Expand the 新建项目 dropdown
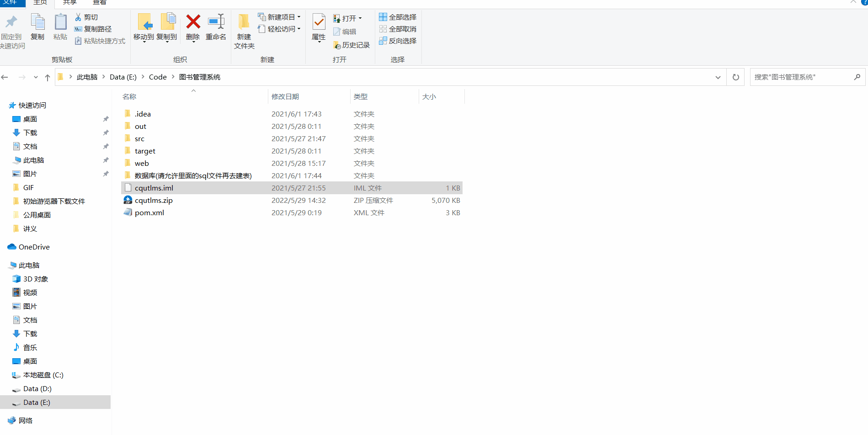Image resolution: width=868 pixels, height=435 pixels. point(299,17)
